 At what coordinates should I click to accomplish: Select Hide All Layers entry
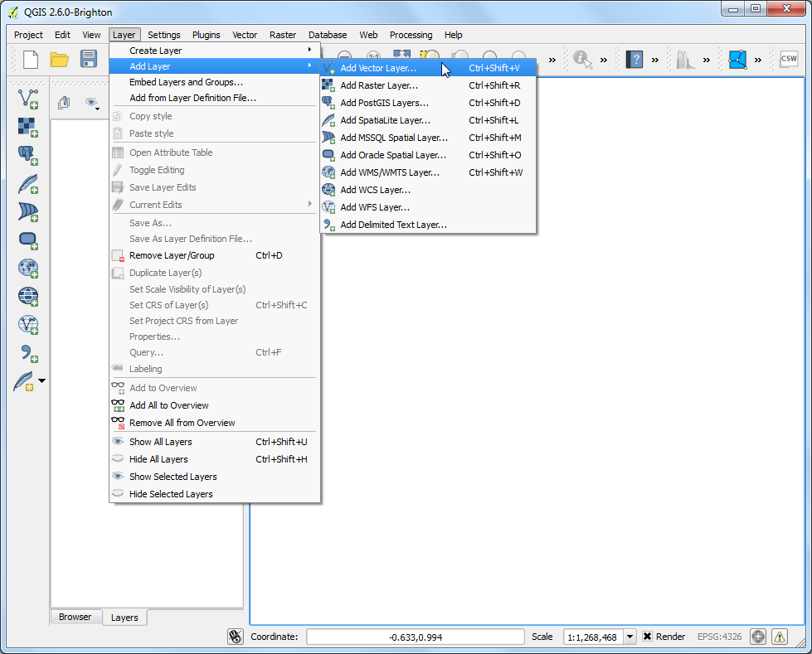[x=214, y=459]
